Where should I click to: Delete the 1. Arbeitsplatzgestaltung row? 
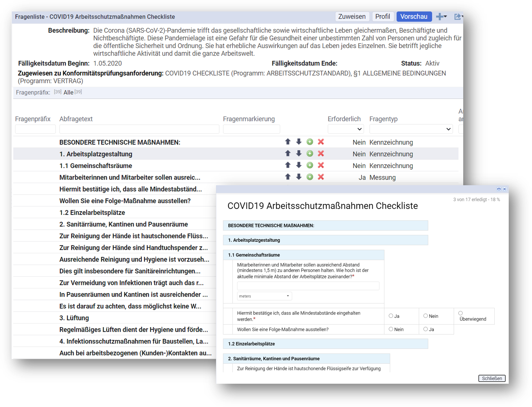click(321, 154)
